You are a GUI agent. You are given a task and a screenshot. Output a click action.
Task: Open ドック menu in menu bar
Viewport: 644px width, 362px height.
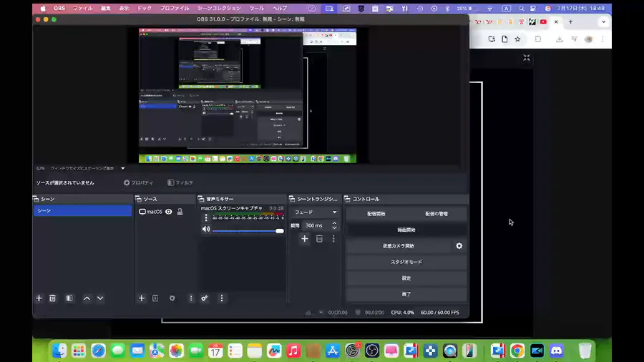pos(144,8)
